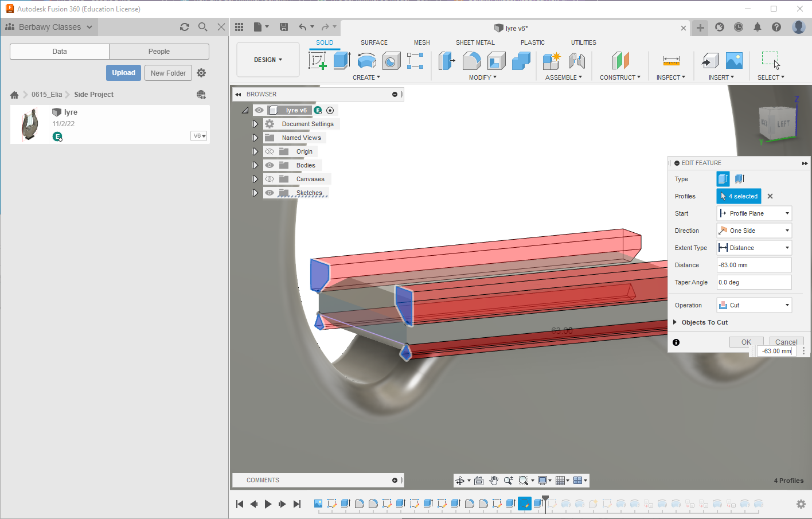
Task: Switch to the Surface tab
Action: (x=374, y=42)
